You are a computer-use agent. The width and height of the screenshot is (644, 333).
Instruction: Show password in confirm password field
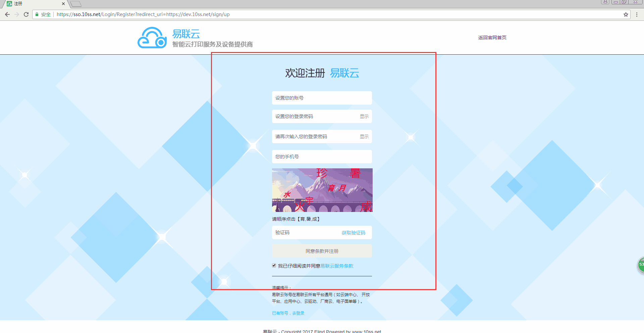pos(364,136)
